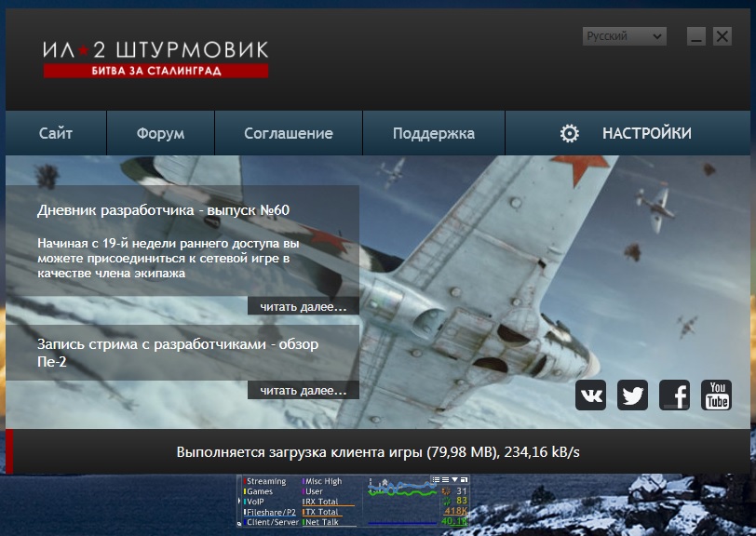Click the 418K rate value in widget
Image resolution: width=756 pixels, height=536 pixels.
tap(455, 511)
